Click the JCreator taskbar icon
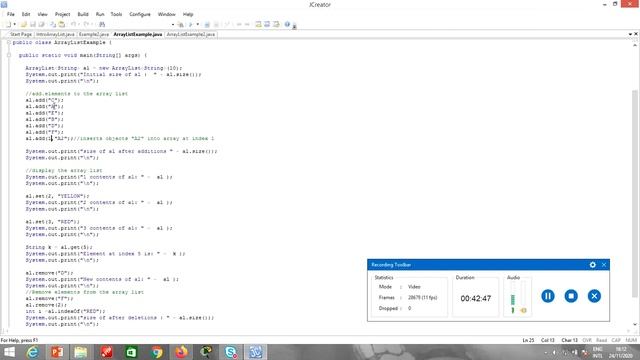 pos(256,352)
